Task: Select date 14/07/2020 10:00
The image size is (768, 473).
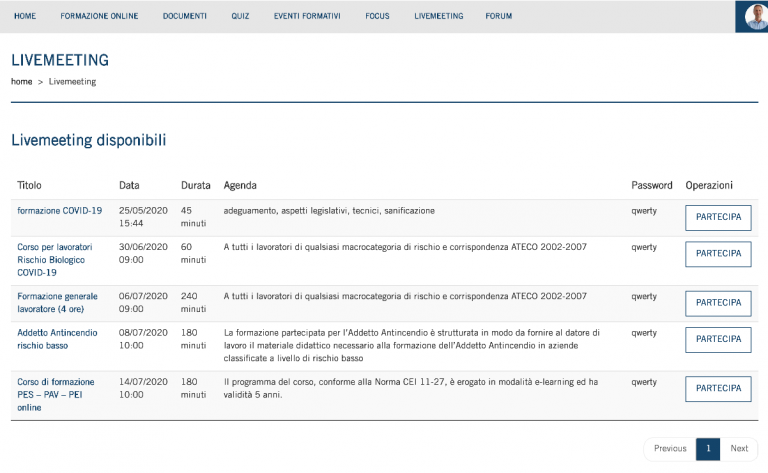Action: 143,388
